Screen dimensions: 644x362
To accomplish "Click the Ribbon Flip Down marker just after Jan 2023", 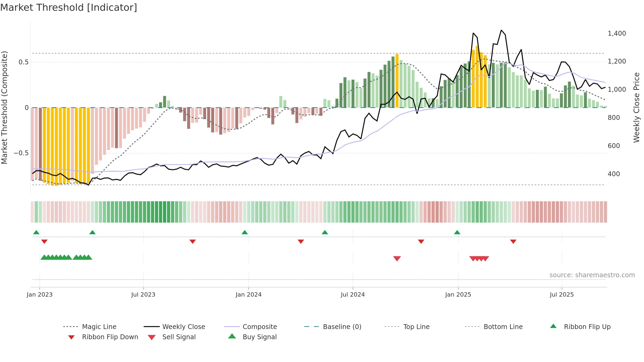I will [x=44, y=242].
